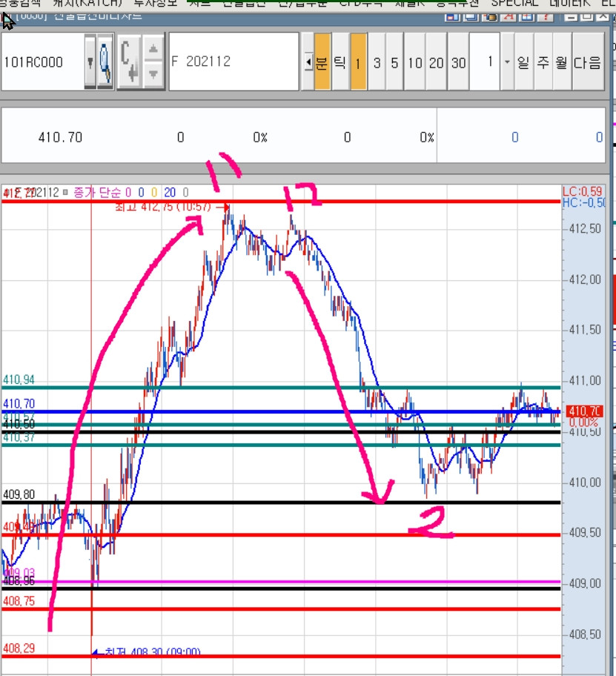
Task: Switch to 월 (monthly) chart
Action: 562,62
